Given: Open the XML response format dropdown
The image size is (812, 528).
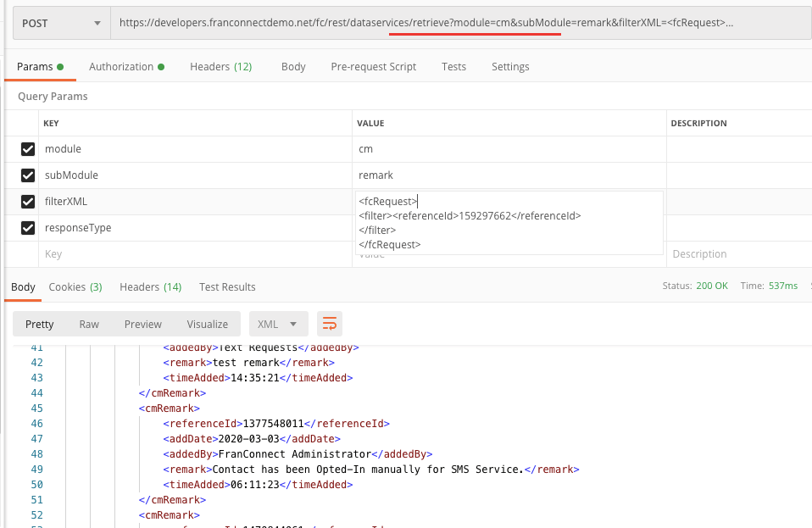Looking at the screenshot, I should (278, 323).
